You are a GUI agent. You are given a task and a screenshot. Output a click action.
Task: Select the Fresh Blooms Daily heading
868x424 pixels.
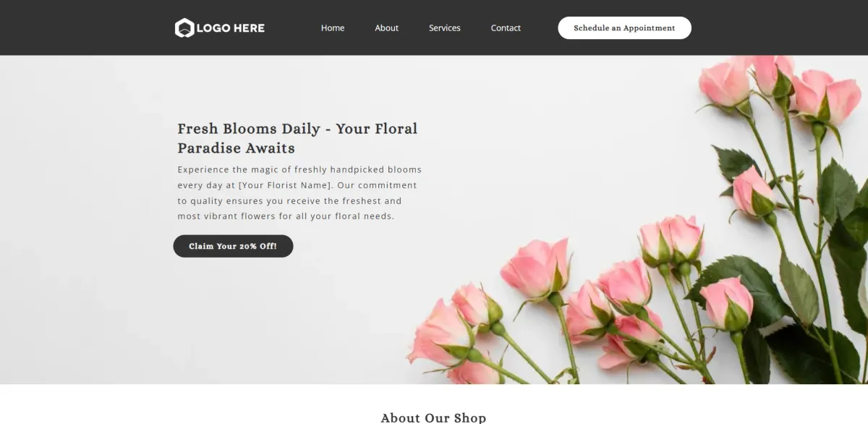(x=297, y=138)
